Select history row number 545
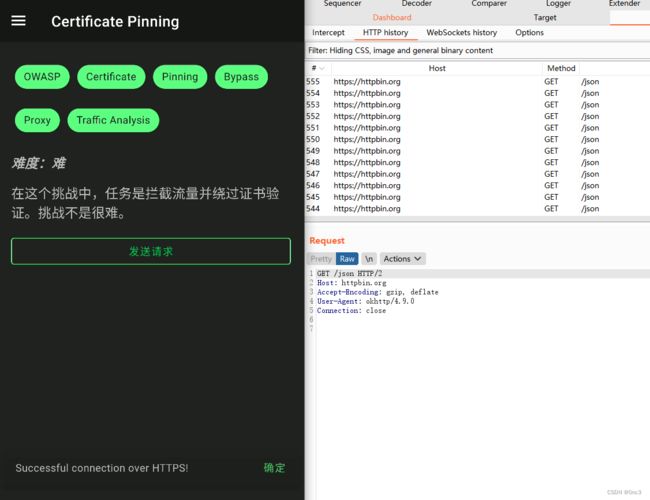Viewport: 650px width, 500px height. point(478,197)
